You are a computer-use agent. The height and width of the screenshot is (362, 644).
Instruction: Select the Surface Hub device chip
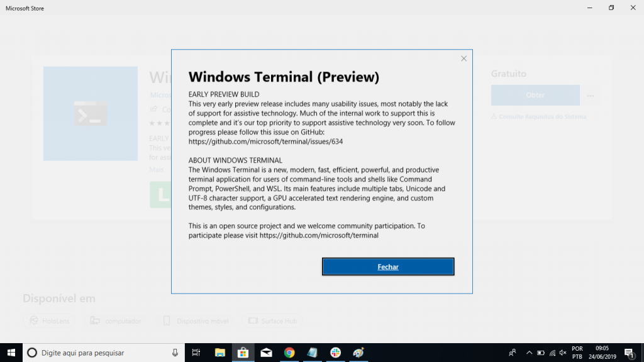click(272, 321)
